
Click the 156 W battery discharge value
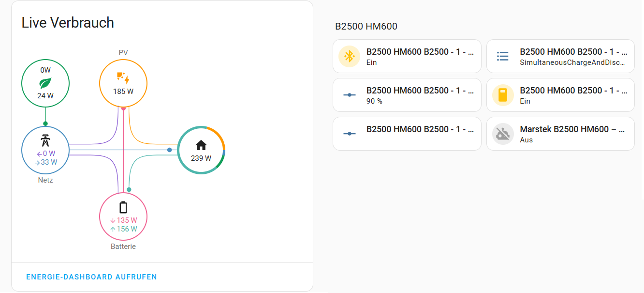123,229
